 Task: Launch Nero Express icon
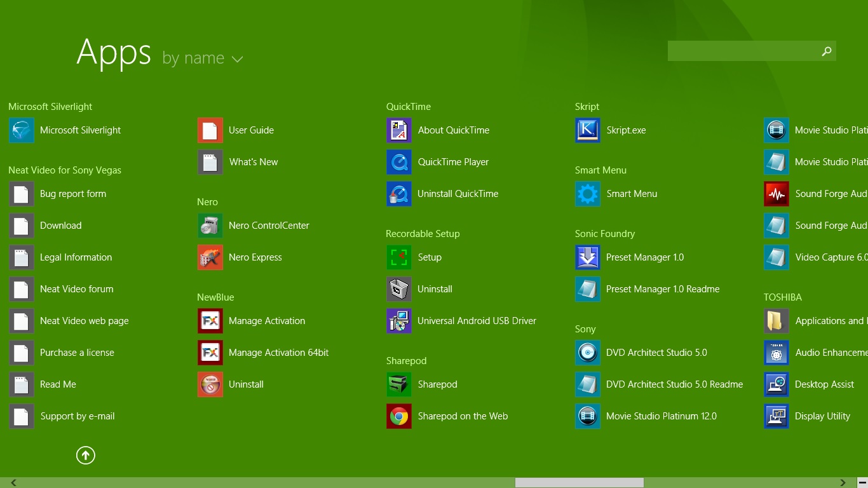click(x=210, y=257)
